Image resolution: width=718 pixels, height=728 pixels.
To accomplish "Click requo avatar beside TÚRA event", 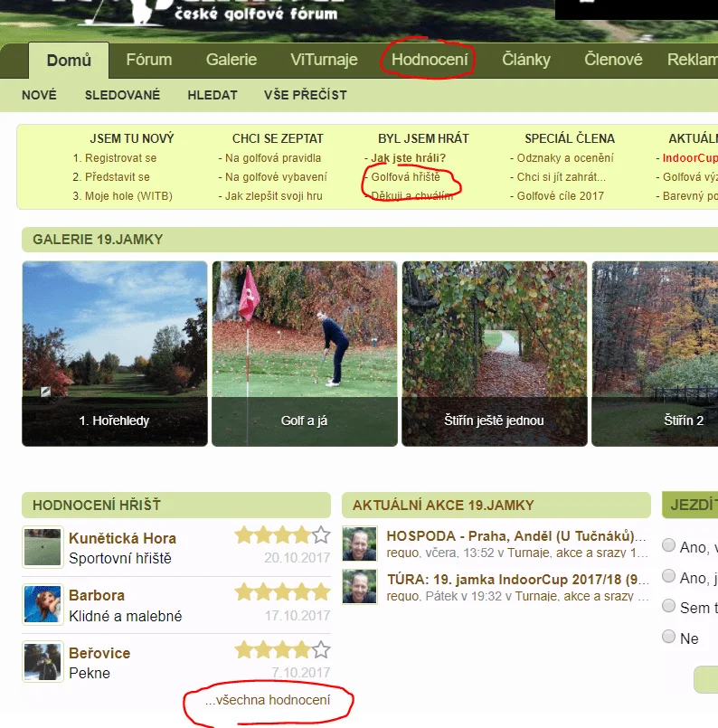I will click(359, 587).
